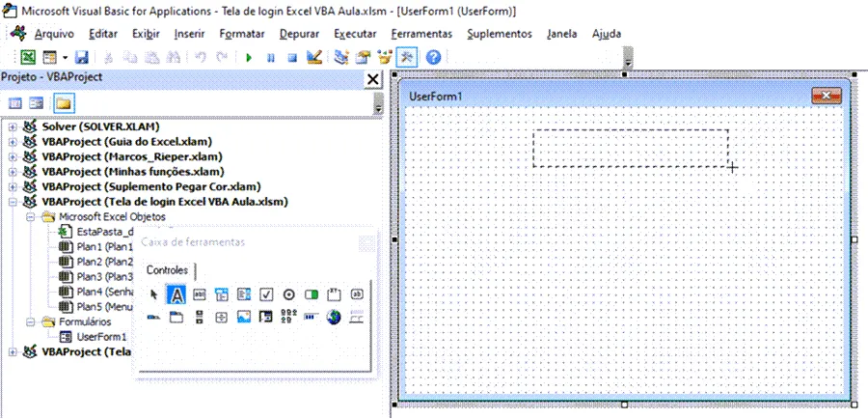Click the UserForm1 title bar in designer
868x419 pixels.
pos(624,96)
